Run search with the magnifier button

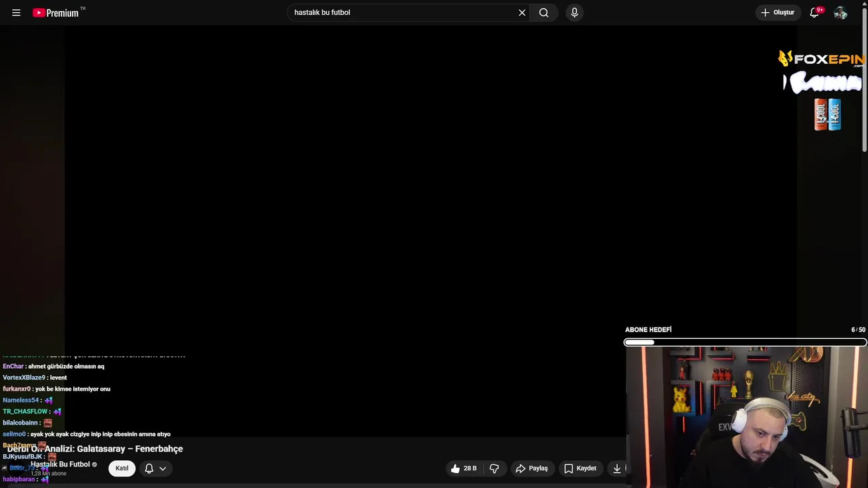pyautogui.click(x=544, y=12)
